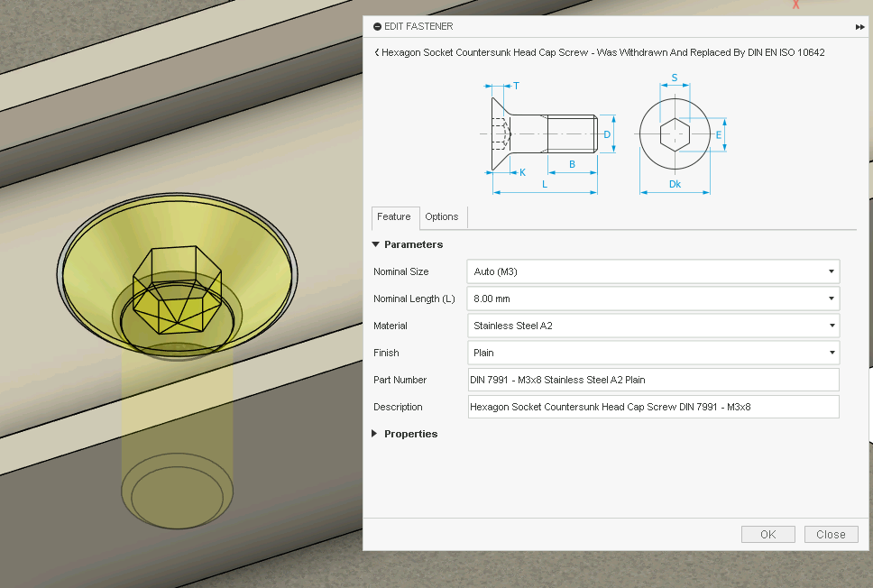The image size is (873, 588).
Task: Open the Nominal Length dropdown
Action: click(654, 299)
